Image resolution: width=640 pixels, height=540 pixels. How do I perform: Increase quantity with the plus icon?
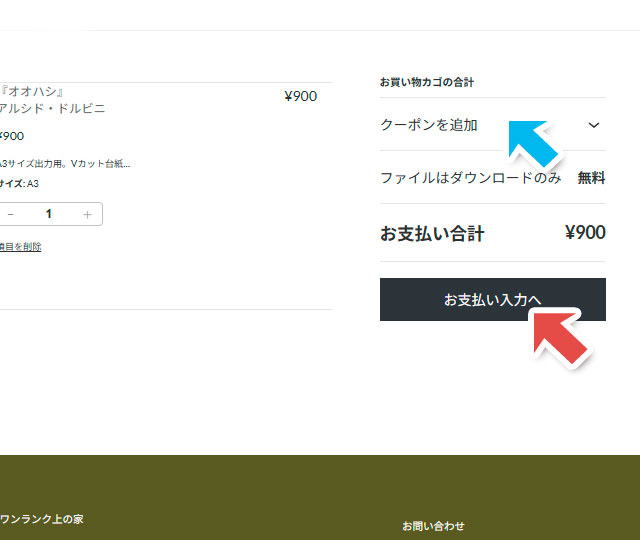click(x=87, y=214)
